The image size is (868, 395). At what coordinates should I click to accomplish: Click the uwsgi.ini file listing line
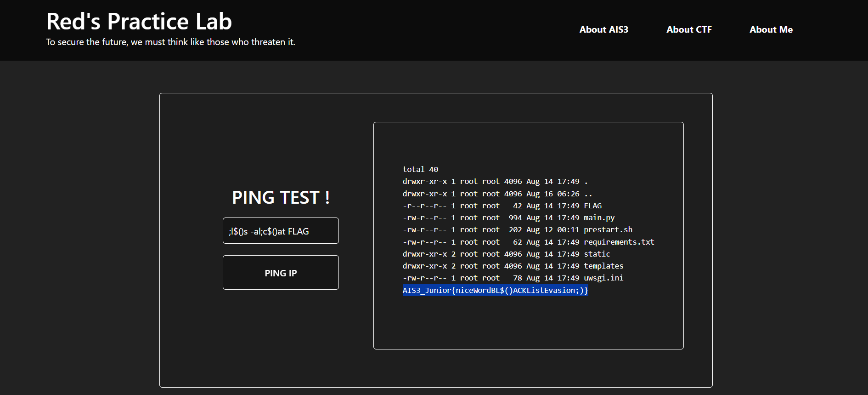tap(603, 278)
